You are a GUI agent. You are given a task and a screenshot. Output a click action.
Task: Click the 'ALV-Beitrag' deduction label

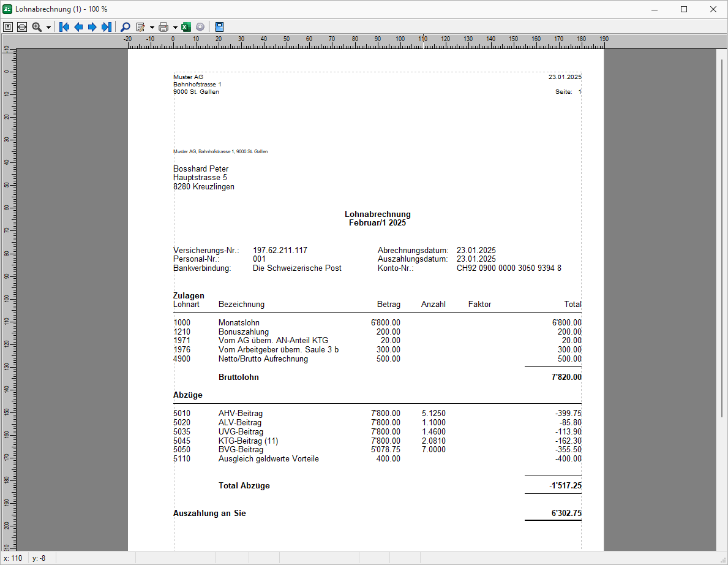point(240,423)
